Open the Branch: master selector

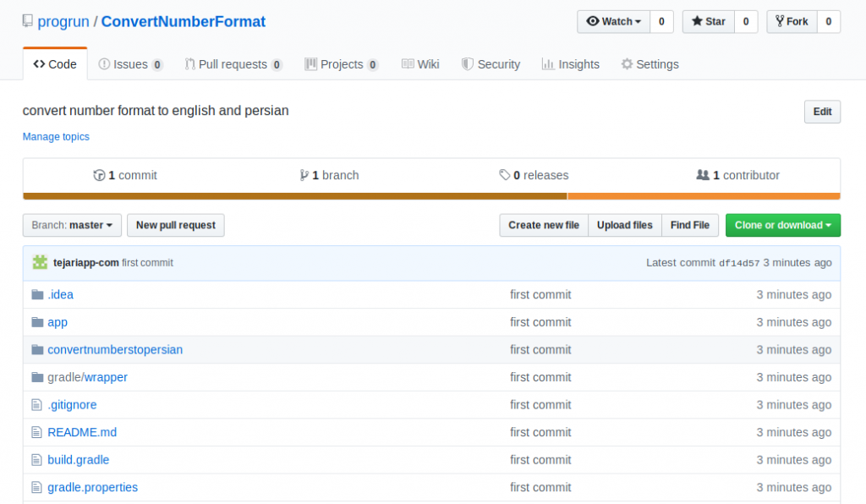[x=72, y=225]
